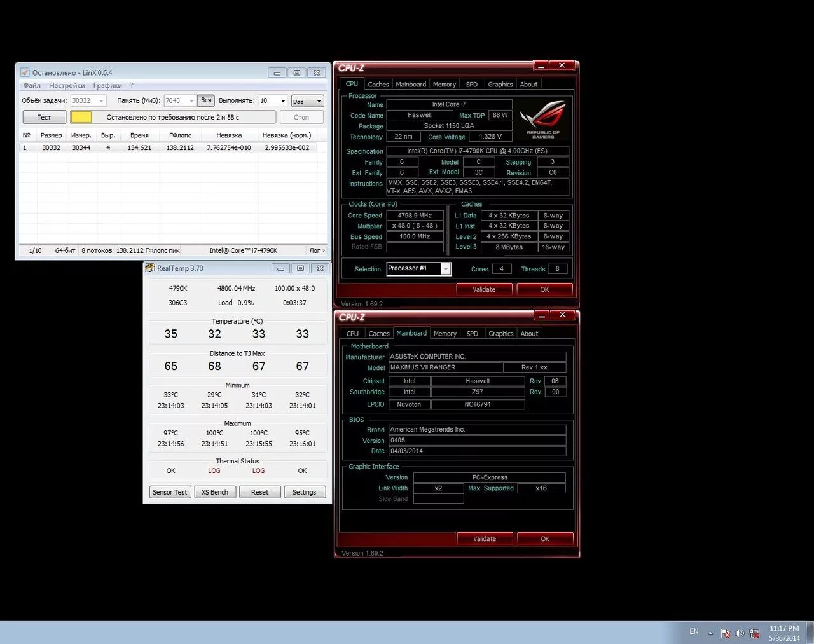Switch to CPU tab in bottom CPU-Z
This screenshot has width=814, height=644.
[x=352, y=334]
